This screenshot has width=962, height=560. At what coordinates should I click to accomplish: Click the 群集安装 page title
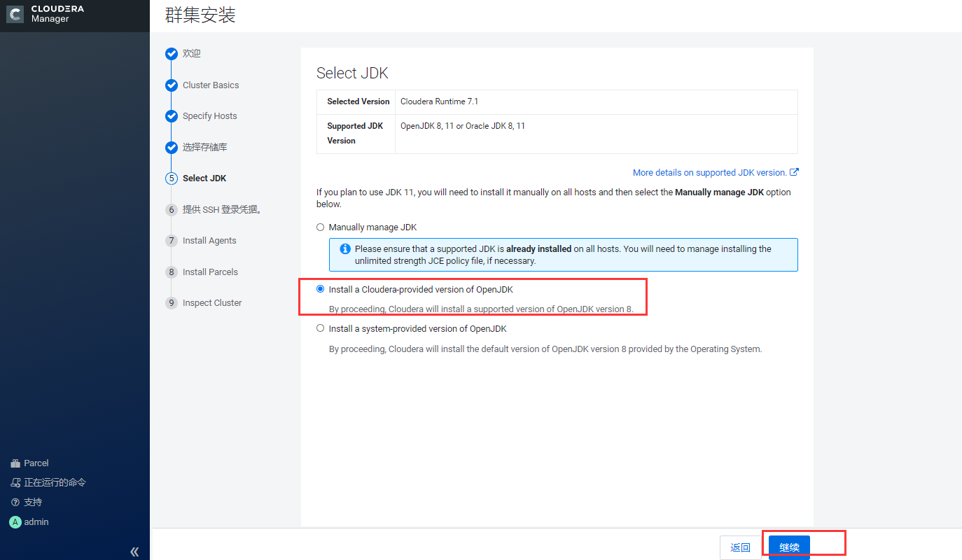pos(200,15)
